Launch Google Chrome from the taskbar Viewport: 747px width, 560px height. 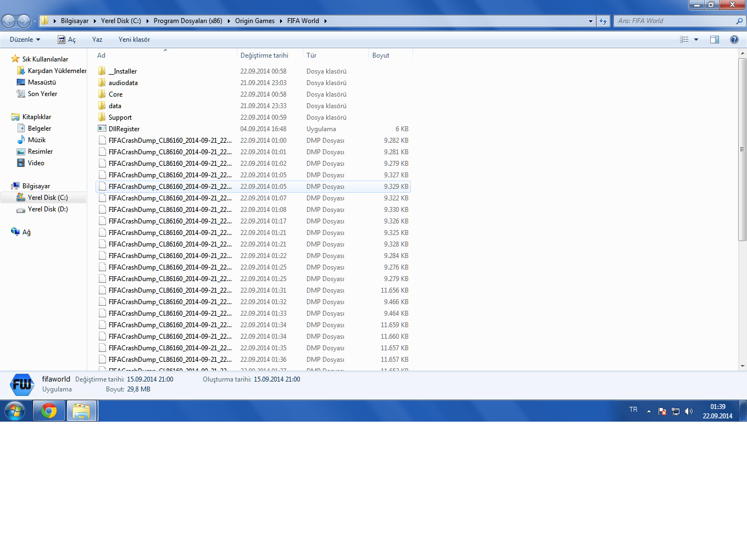(x=49, y=411)
